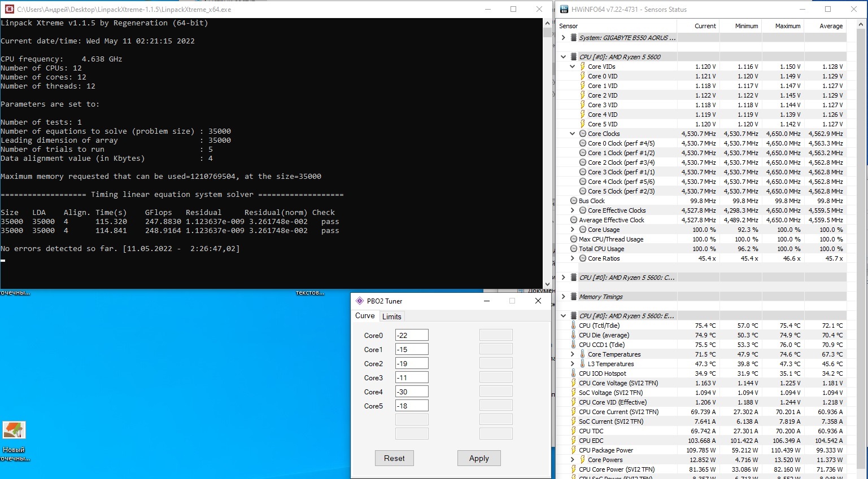868x479 pixels.
Task: Open the desktop shortcut icon at bottom left
Action: click(x=14, y=430)
